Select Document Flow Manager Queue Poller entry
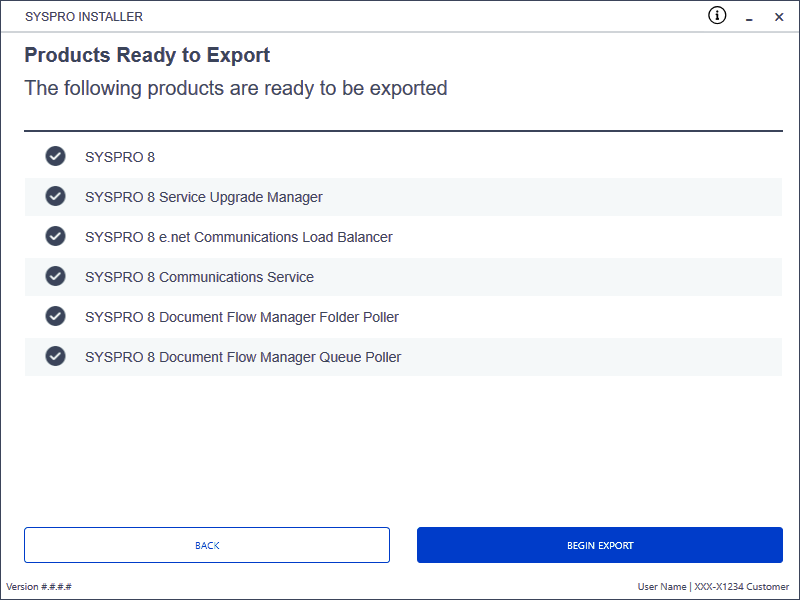The width and height of the screenshot is (800, 600). 403,357
